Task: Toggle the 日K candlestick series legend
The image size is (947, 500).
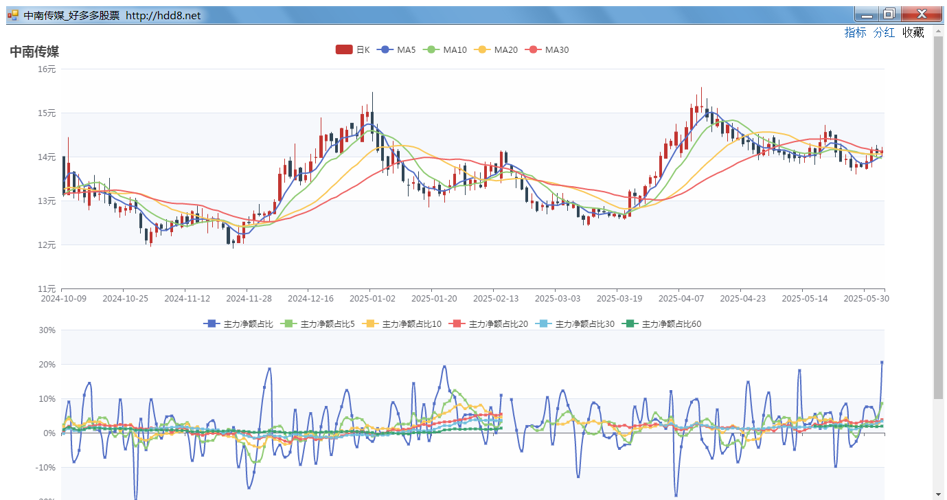Action: pyautogui.click(x=353, y=50)
